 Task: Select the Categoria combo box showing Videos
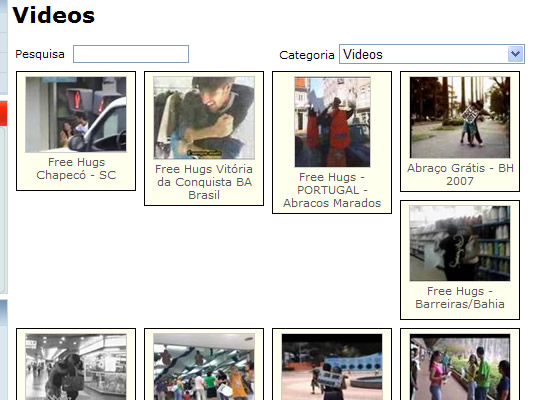pyautogui.click(x=432, y=54)
